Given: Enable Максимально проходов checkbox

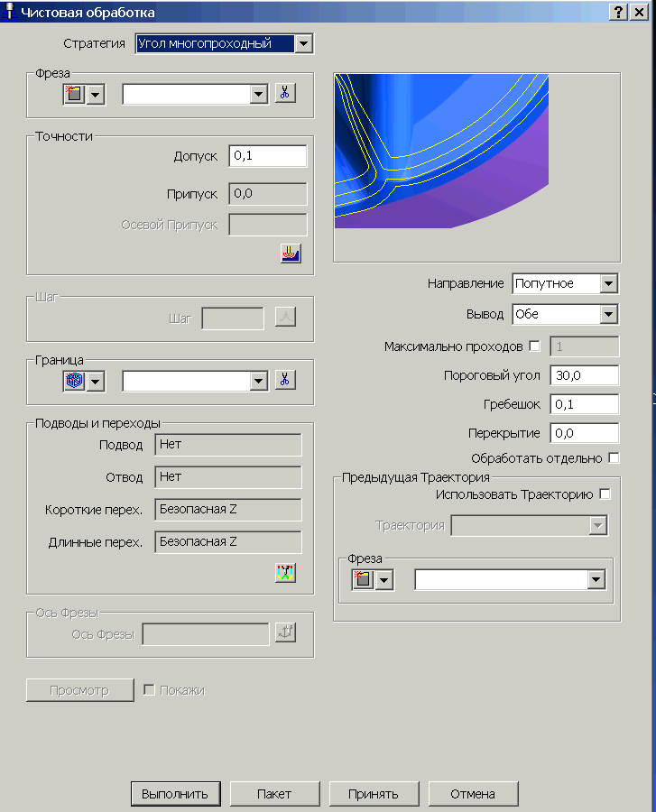Looking at the screenshot, I should 534,346.
